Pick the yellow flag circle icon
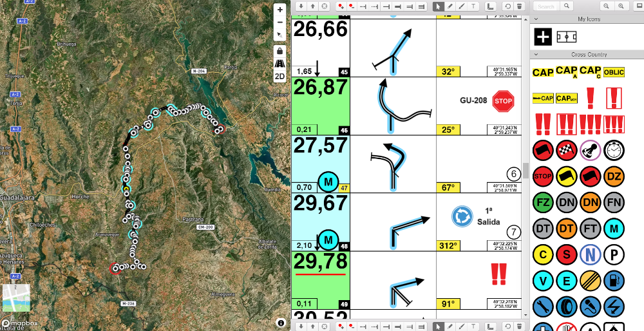The height and width of the screenshot is (331, 644). click(566, 176)
